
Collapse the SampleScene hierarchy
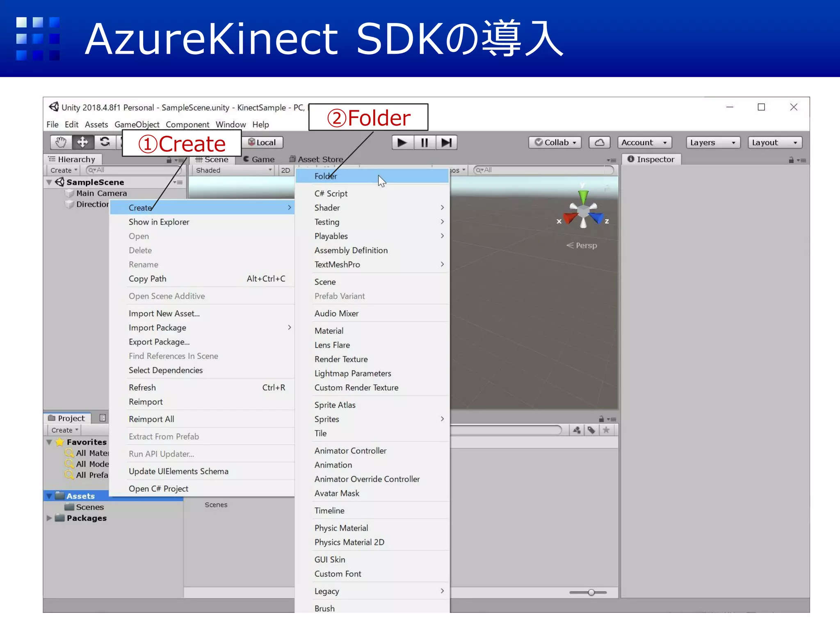[49, 182]
